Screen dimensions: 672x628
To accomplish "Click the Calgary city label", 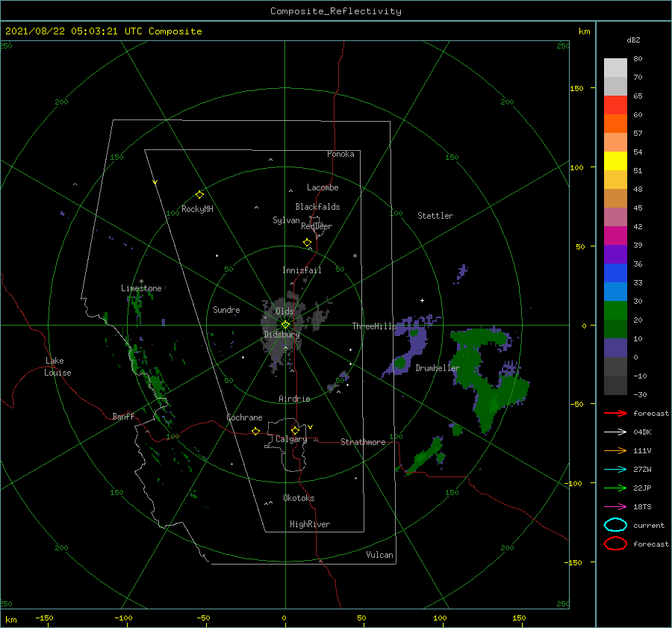I will pos(291,439).
